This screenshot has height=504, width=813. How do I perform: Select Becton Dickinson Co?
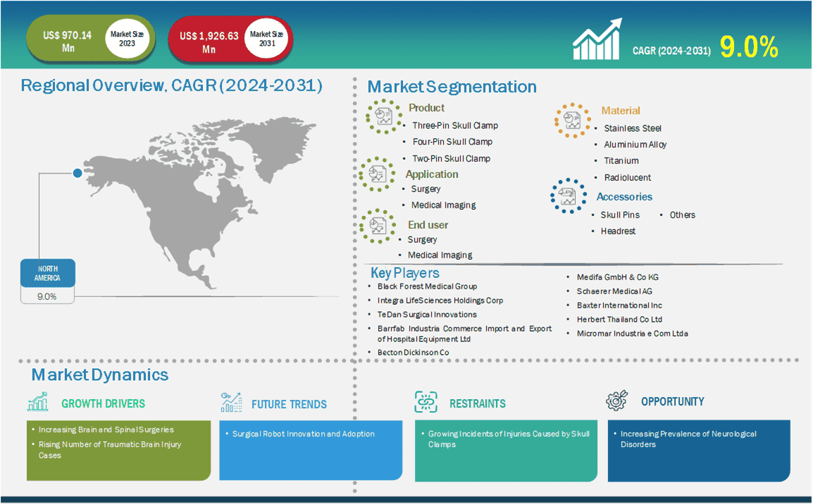tap(414, 352)
